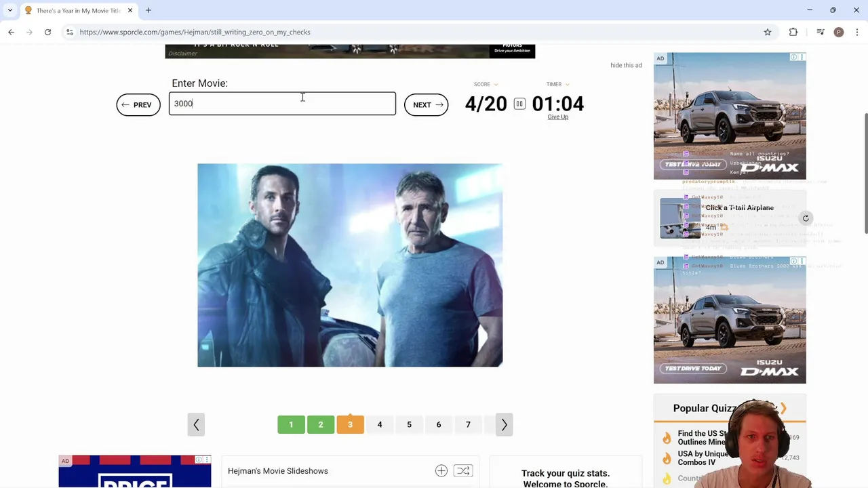This screenshot has height=488, width=868.
Task: Open the Chrome three-dot menu
Action: pyautogui.click(x=857, y=32)
